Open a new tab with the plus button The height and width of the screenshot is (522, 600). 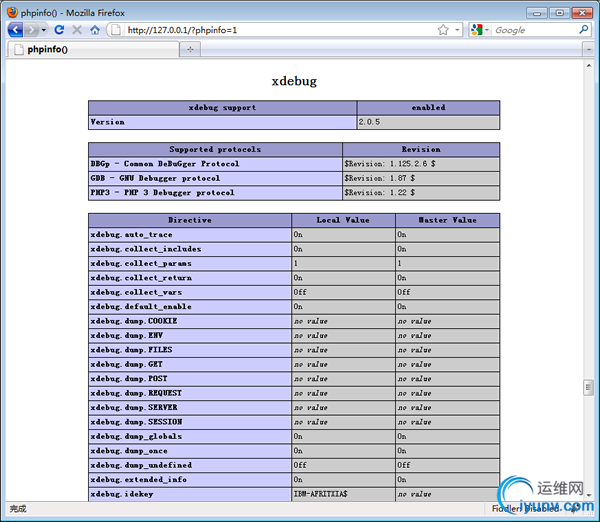tap(190, 49)
